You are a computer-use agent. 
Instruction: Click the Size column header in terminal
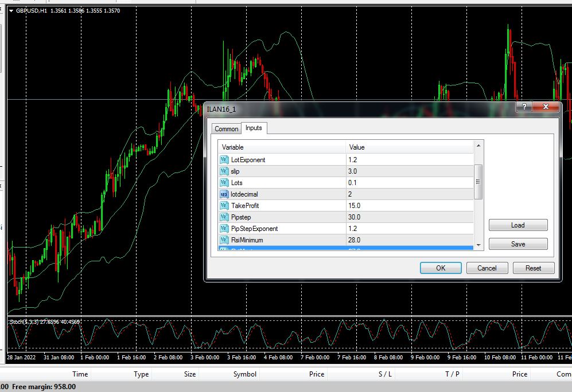coord(190,374)
